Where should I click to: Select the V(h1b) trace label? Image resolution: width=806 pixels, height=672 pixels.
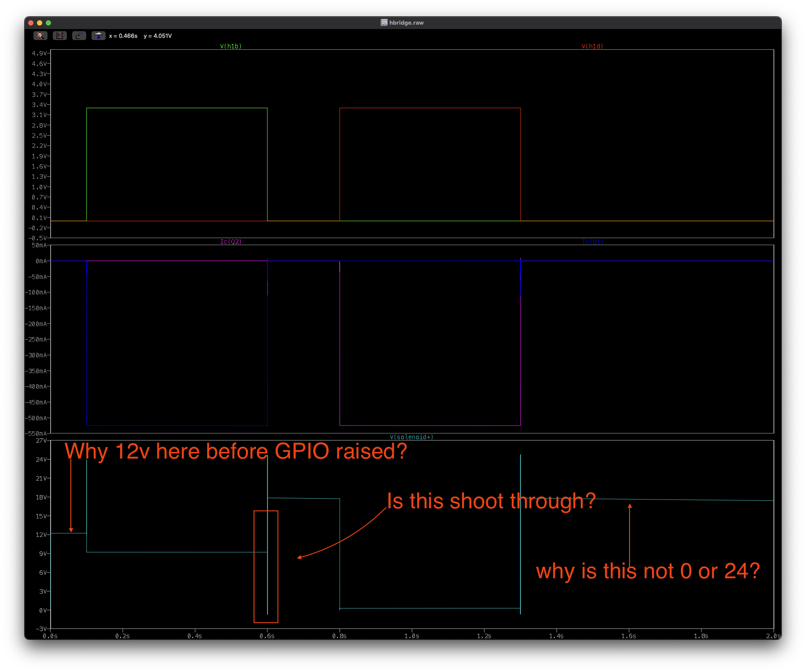pos(231,46)
